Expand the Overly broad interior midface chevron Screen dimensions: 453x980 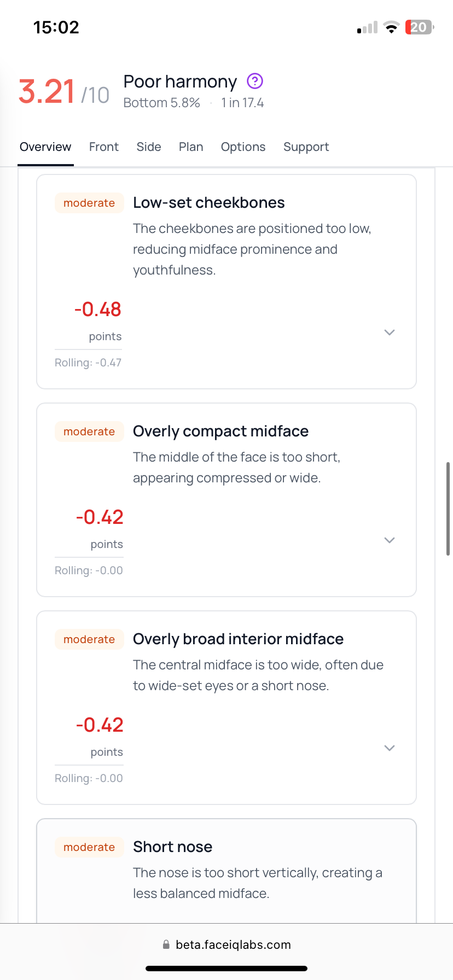coord(390,748)
